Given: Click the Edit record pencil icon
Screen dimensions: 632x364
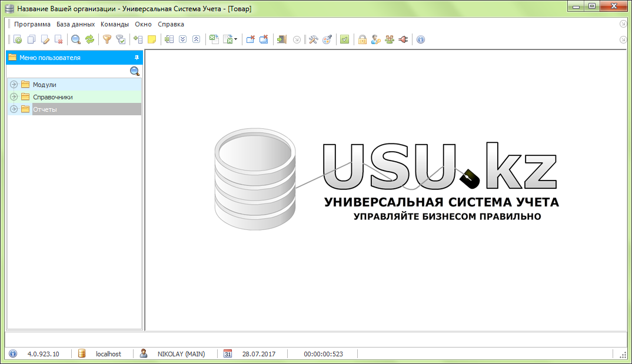Looking at the screenshot, I should click(45, 39).
